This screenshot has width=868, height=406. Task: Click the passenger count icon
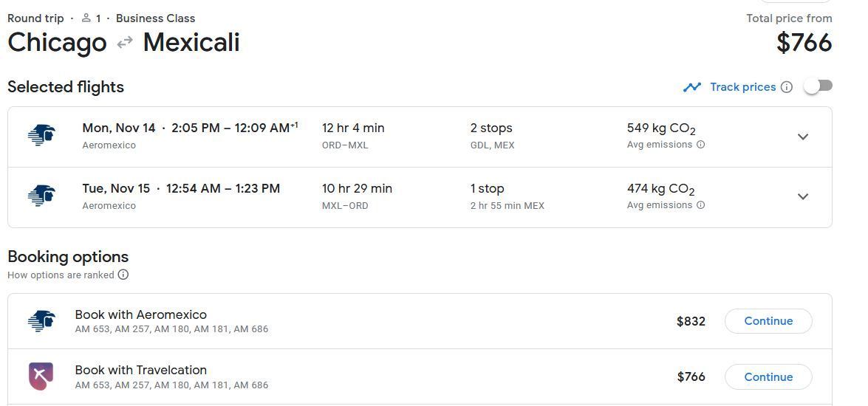click(86, 18)
